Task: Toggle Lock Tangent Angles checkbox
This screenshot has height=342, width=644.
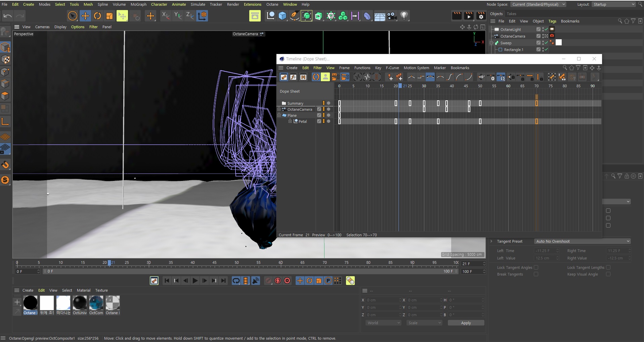Action: click(536, 267)
